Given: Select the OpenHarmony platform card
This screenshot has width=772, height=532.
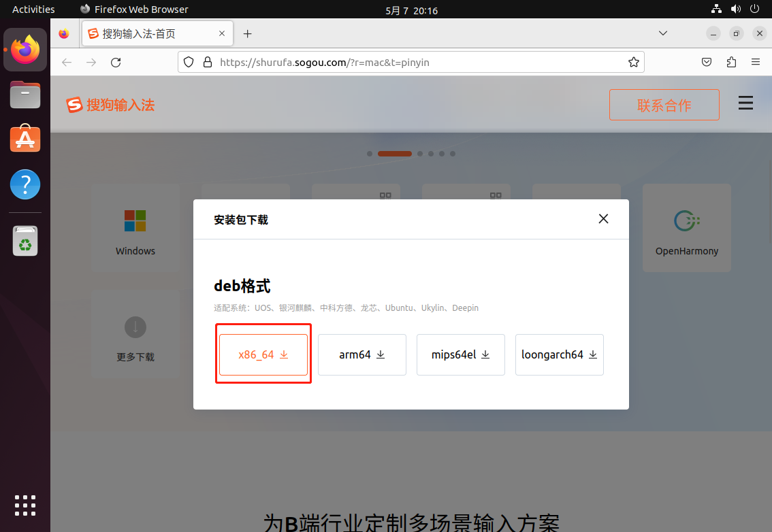Looking at the screenshot, I should [686, 228].
